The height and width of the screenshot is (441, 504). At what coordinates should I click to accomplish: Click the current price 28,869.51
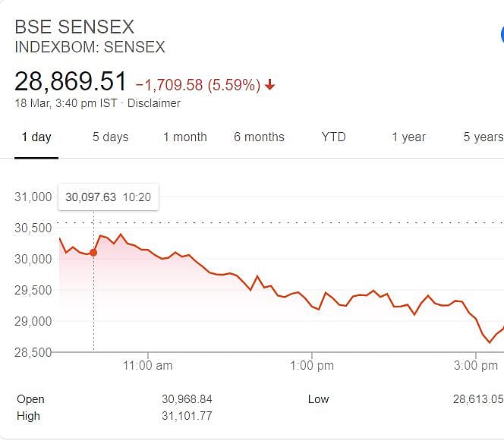pyautogui.click(x=71, y=82)
